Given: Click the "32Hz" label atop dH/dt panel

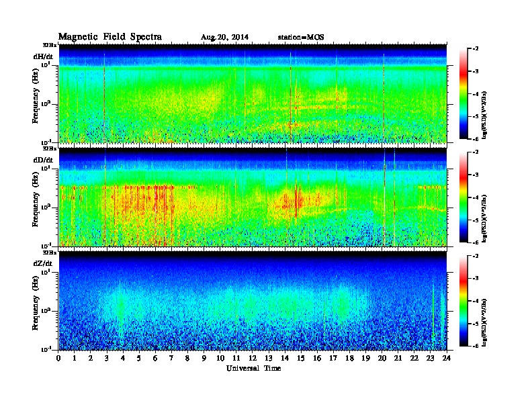Looking at the screenshot, I should [49, 44].
